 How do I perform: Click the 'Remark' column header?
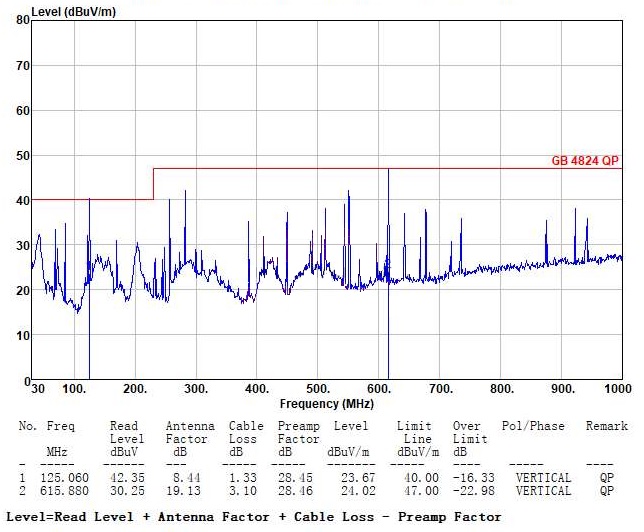[x=607, y=426]
